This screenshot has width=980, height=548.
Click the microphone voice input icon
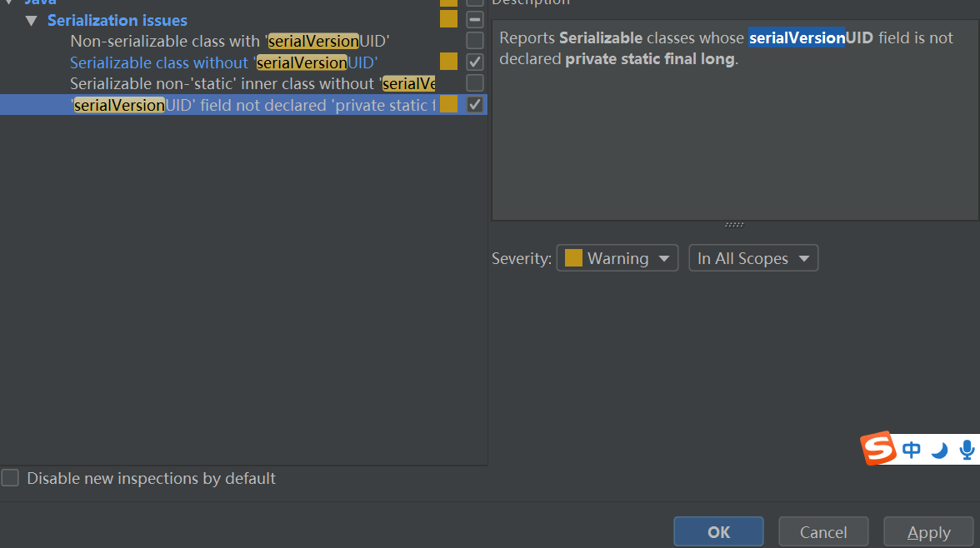(x=966, y=449)
